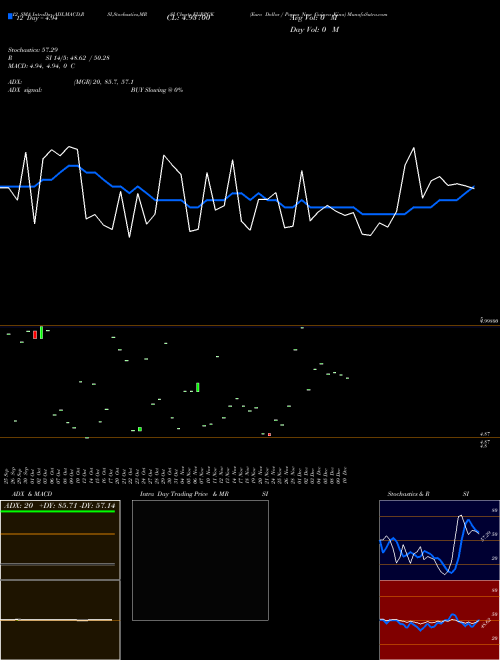
Task: Click the 'Stochastics & R' panel title
Action: [409, 494]
